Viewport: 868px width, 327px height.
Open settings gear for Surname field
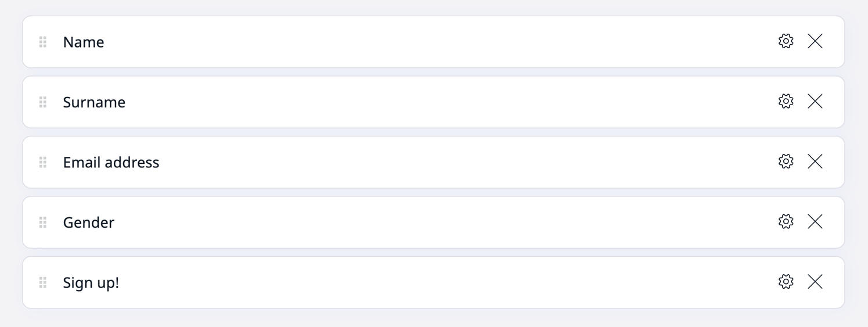coord(786,102)
